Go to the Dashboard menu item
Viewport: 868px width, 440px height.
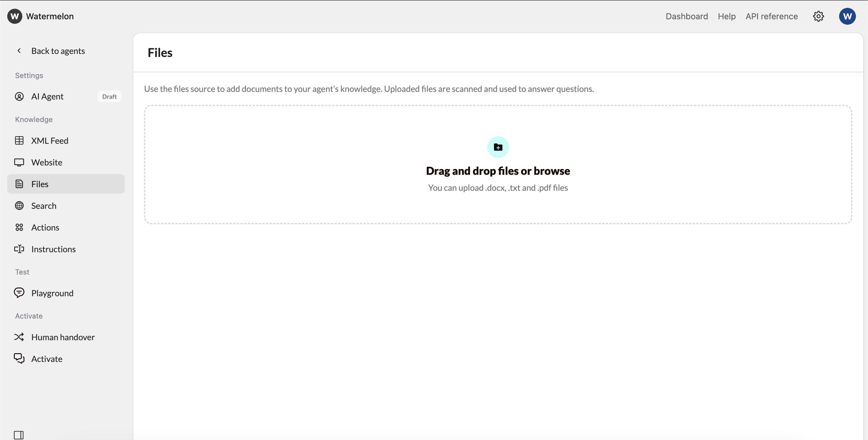[x=686, y=16]
